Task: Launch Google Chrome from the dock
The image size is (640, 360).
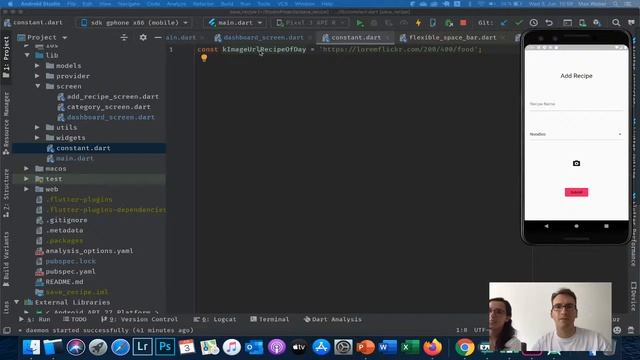Action: pyautogui.click(x=464, y=348)
